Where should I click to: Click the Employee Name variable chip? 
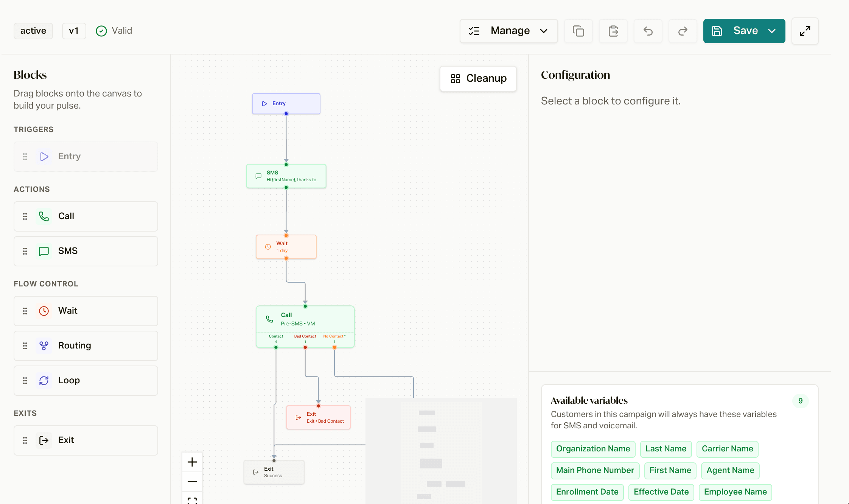[x=735, y=492]
